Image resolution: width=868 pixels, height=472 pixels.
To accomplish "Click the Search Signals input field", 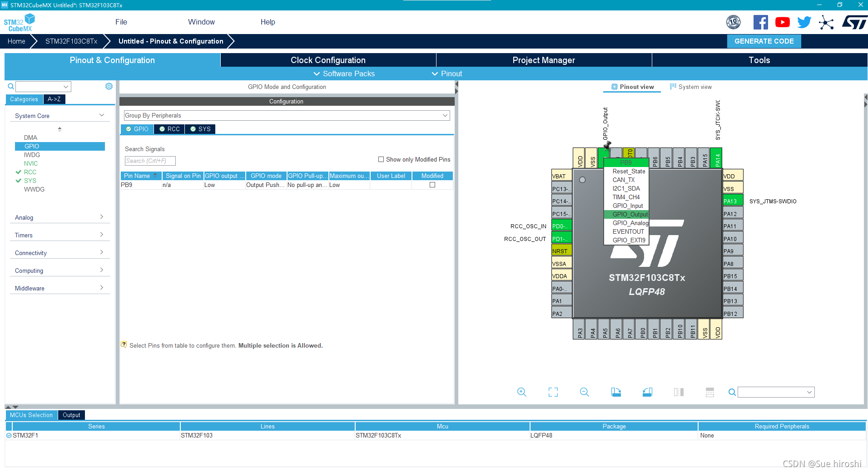I will coord(150,161).
